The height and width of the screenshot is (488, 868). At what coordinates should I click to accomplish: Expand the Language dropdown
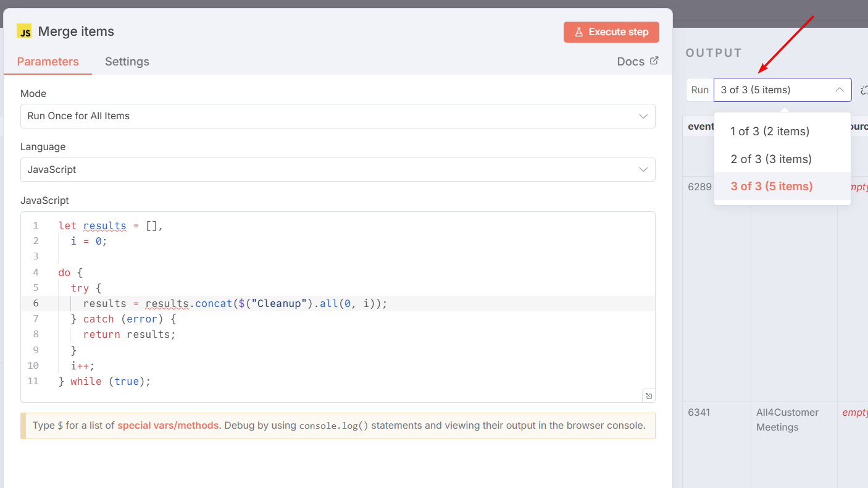(x=338, y=169)
